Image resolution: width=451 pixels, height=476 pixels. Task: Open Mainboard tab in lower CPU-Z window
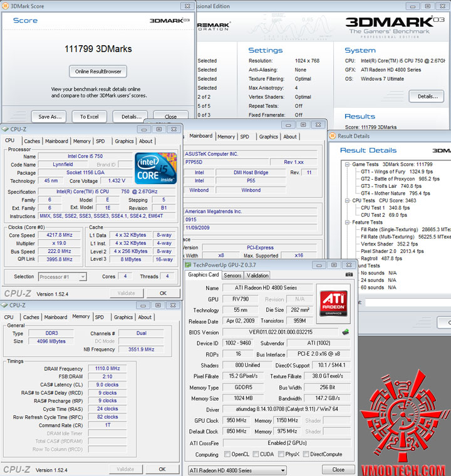[x=56, y=317]
